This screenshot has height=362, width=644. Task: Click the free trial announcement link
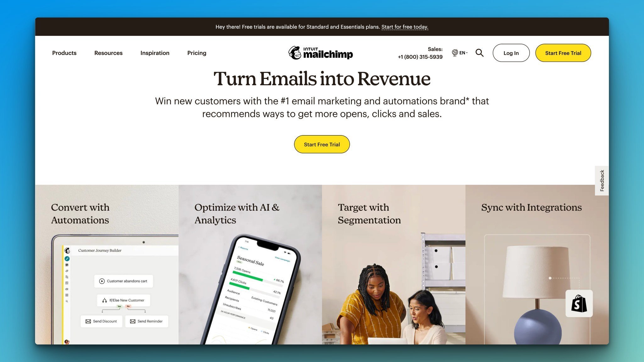[404, 26]
